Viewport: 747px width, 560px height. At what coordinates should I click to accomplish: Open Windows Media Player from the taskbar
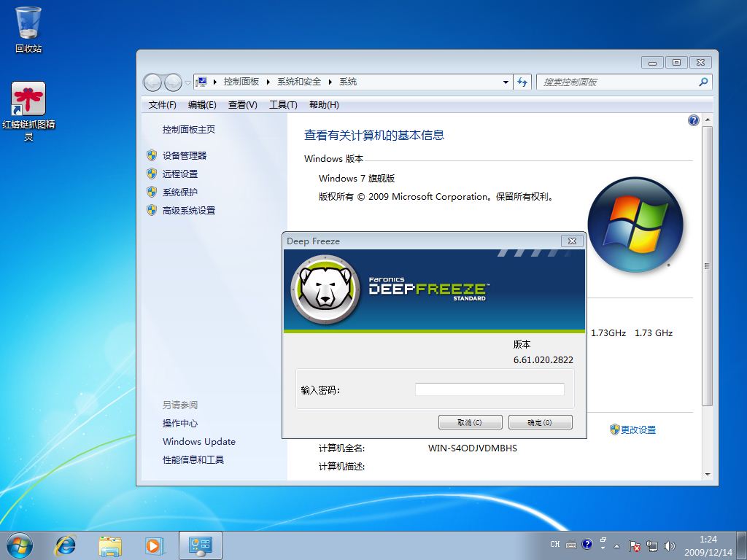tap(155, 545)
